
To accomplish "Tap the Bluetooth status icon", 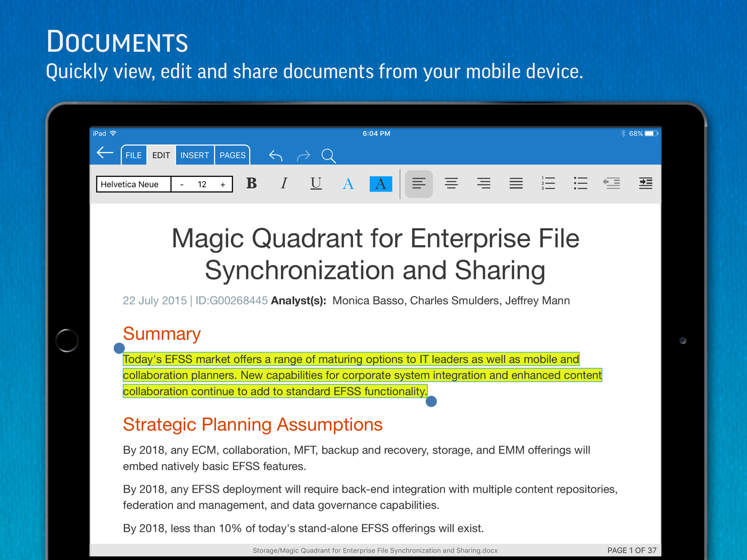I will click(x=623, y=134).
